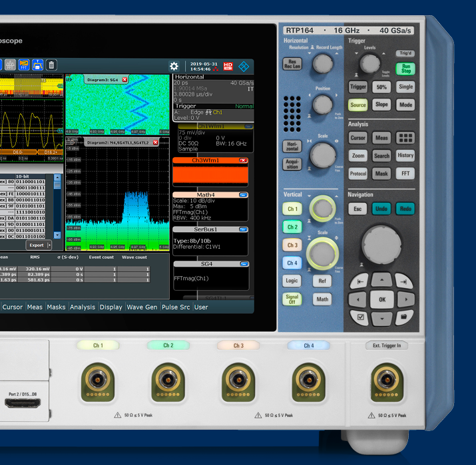
Task: Click the 10-bit table scrollbar thumb
Action: 57,185
